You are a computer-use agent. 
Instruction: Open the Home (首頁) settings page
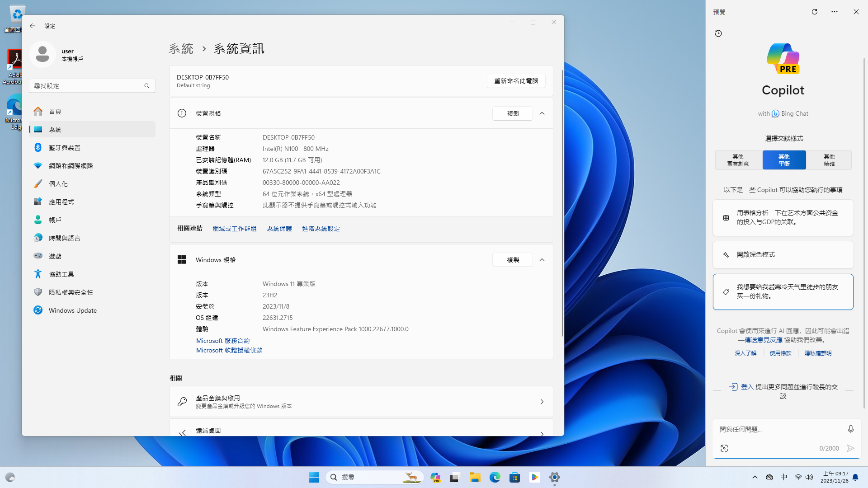pos(92,111)
